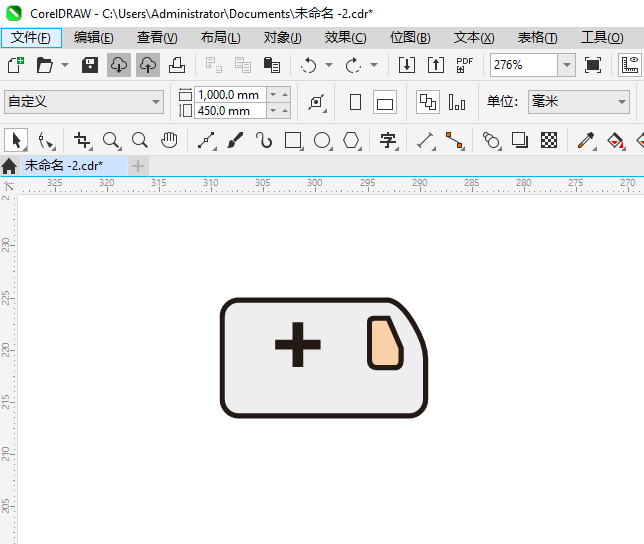Click the Print icon
The height and width of the screenshot is (544, 644).
click(x=177, y=65)
